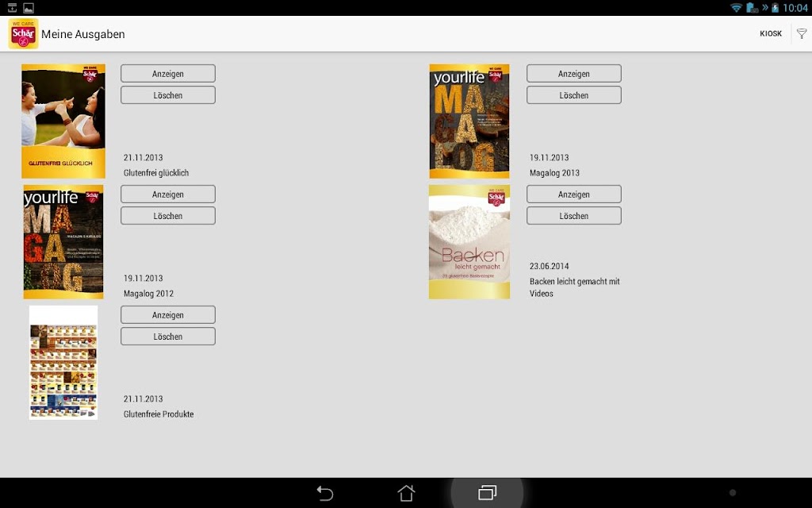Open the recent apps icon

(x=488, y=492)
